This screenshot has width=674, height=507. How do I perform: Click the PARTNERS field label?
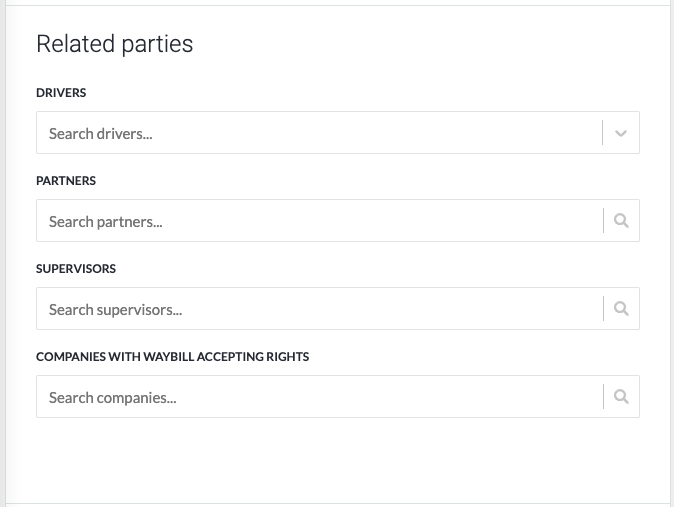(x=66, y=181)
